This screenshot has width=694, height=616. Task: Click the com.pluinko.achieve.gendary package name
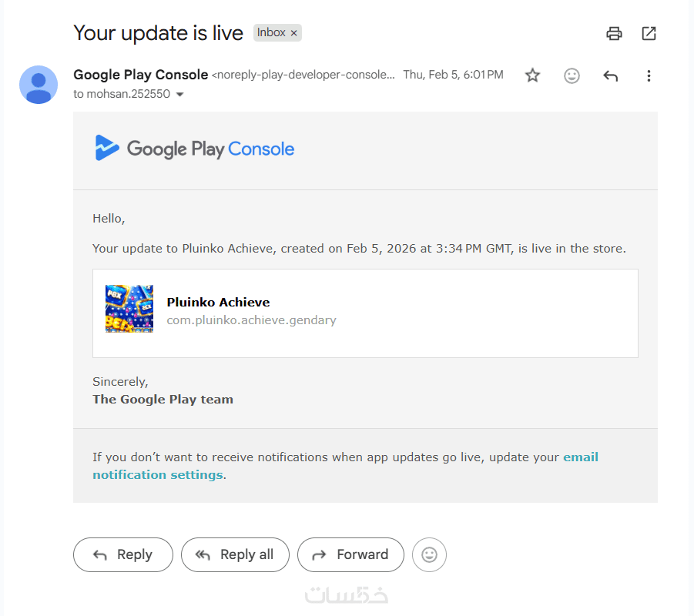click(251, 320)
